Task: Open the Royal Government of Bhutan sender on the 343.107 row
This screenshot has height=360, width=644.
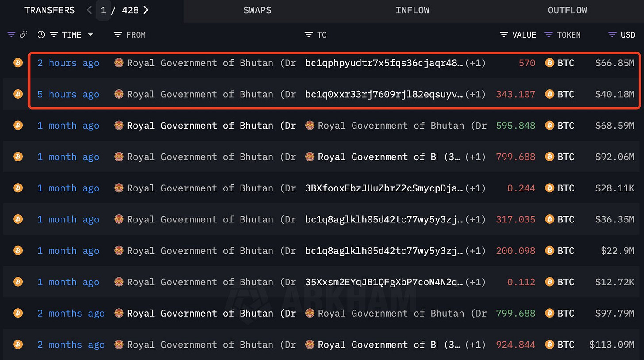Action: 211,94
